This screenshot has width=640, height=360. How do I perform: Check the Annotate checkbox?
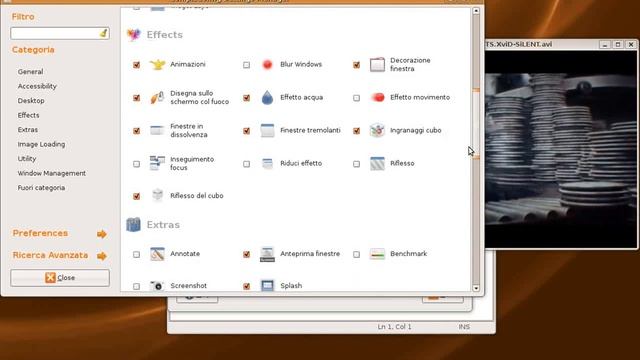click(x=136, y=254)
